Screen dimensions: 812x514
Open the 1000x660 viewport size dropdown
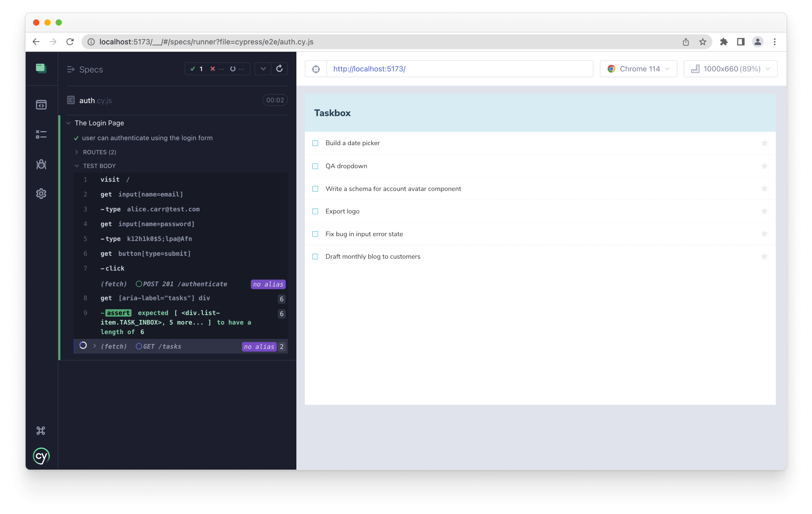[x=730, y=69]
